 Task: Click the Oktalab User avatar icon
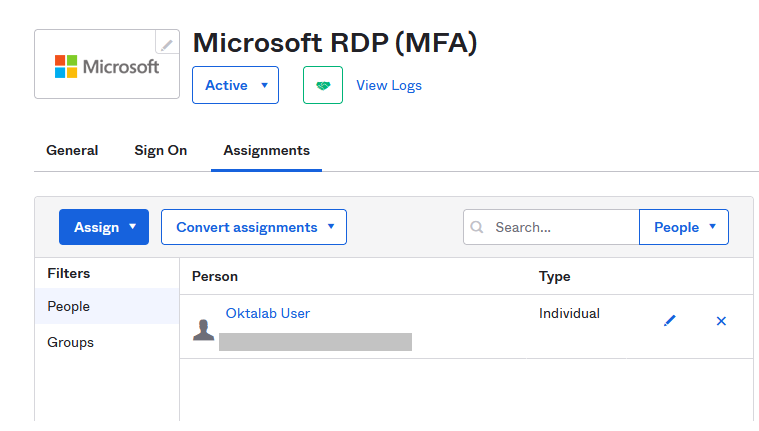[203, 330]
